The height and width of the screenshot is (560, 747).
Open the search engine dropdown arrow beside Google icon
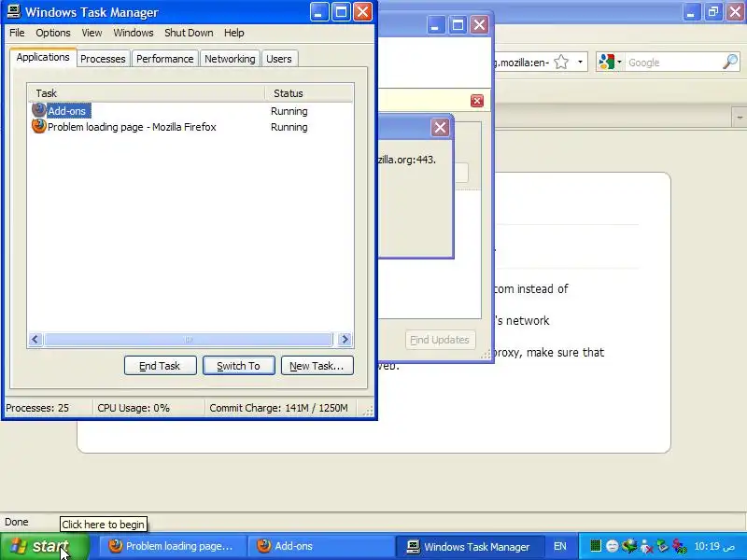click(619, 62)
